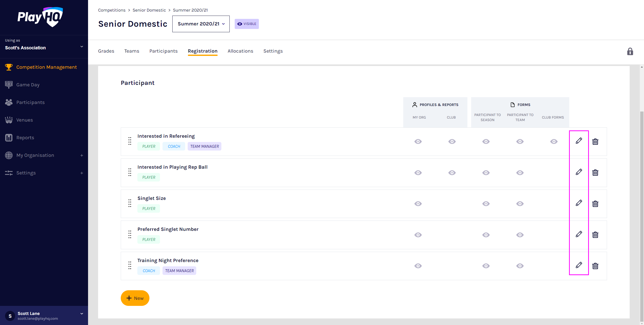
Task: Expand My Organisation plus sign
Action: click(82, 156)
